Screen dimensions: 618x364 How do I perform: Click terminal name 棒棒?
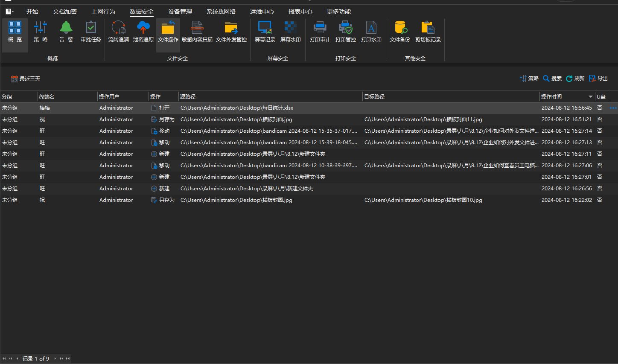pyautogui.click(x=45, y=108)
